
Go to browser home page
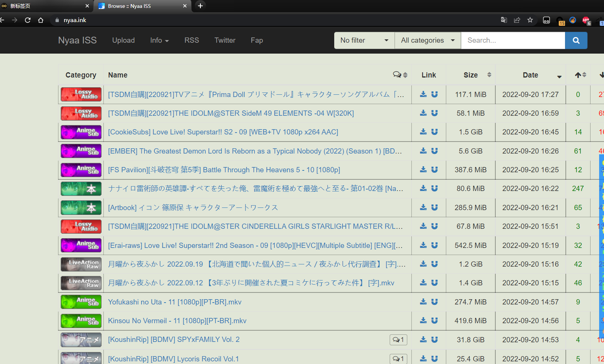(41, 20)
